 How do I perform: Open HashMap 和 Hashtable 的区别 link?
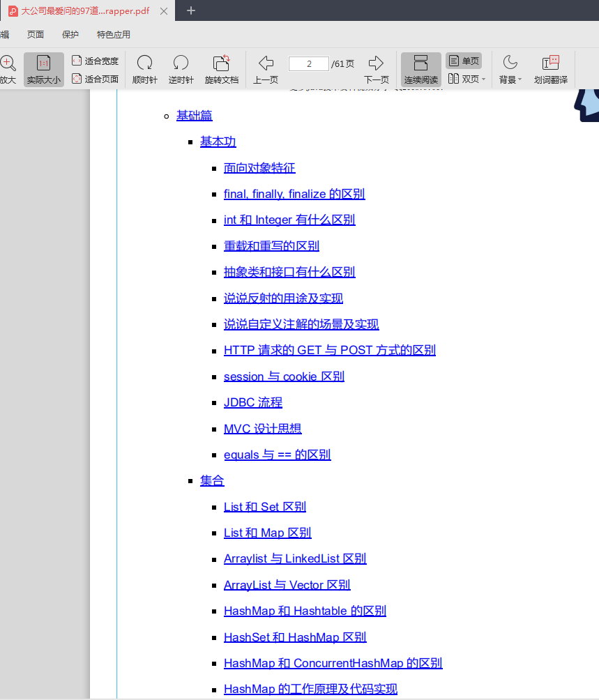(x=305, y=611)
